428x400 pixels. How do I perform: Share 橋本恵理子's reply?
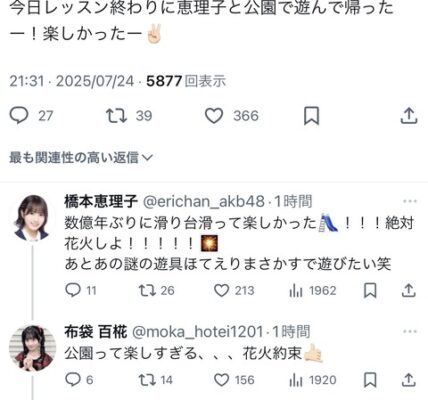[x=409, y=290]
